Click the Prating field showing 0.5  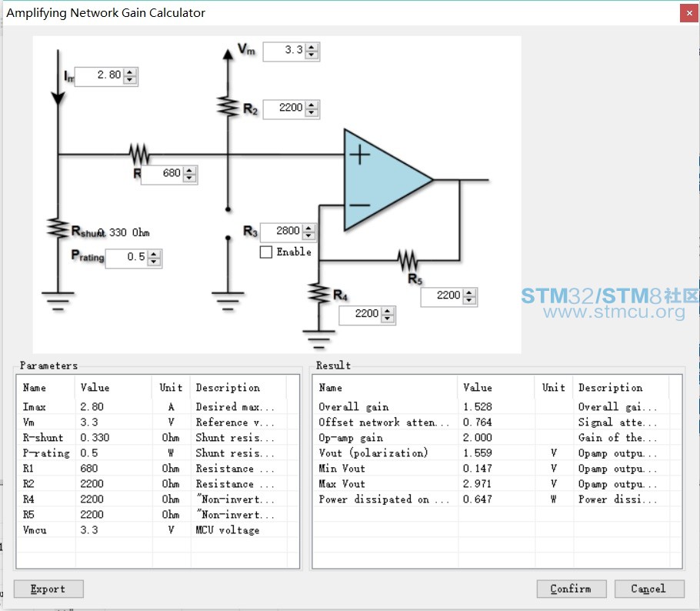(x=128, y=258)
